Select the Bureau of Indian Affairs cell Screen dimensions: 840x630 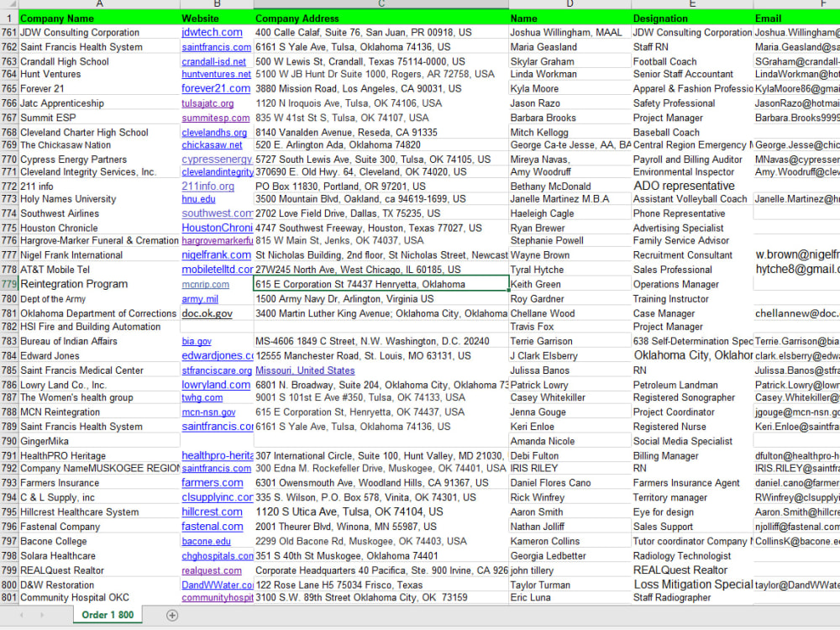point(99,341)
